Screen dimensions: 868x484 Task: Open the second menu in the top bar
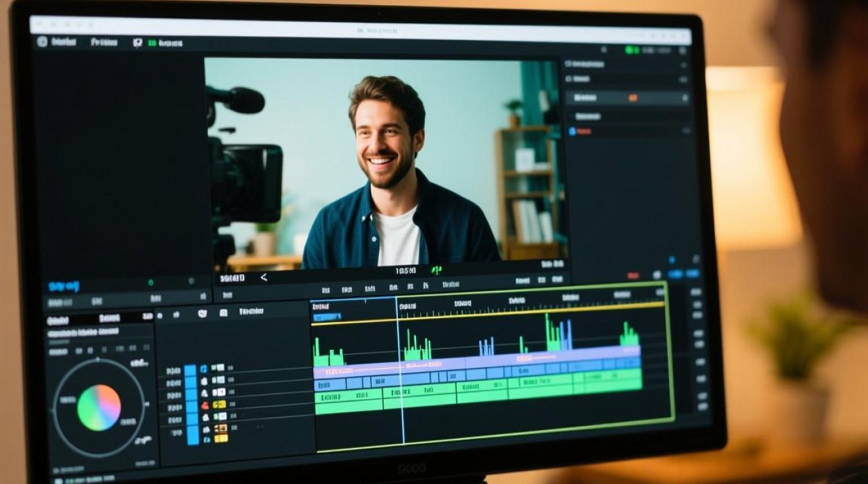tap(104, 43)
